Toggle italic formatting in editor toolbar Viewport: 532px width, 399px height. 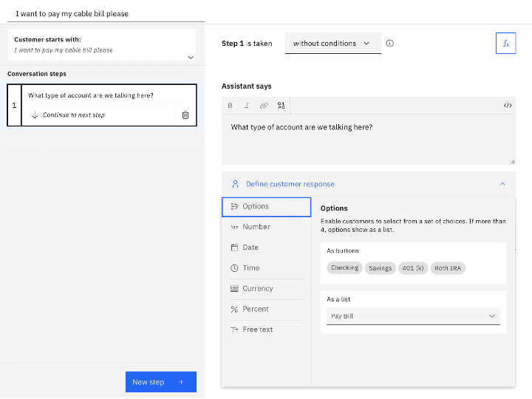pos(247,106)
